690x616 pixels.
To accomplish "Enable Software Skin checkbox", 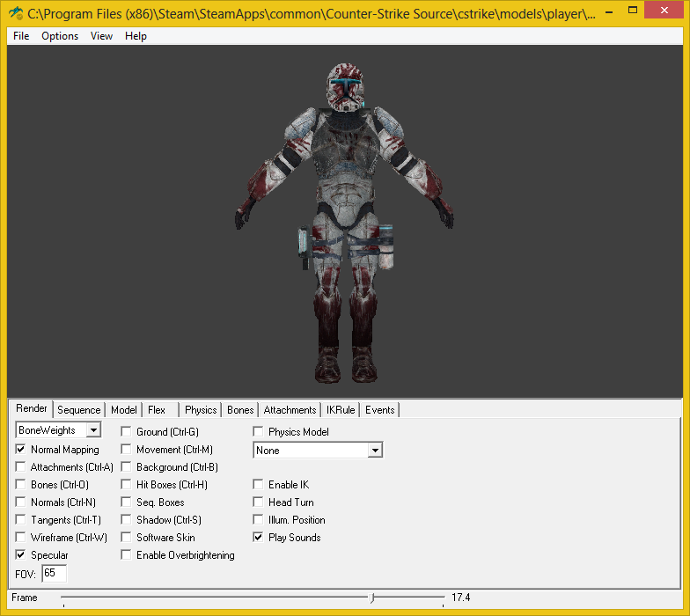I will pos(126,537).
